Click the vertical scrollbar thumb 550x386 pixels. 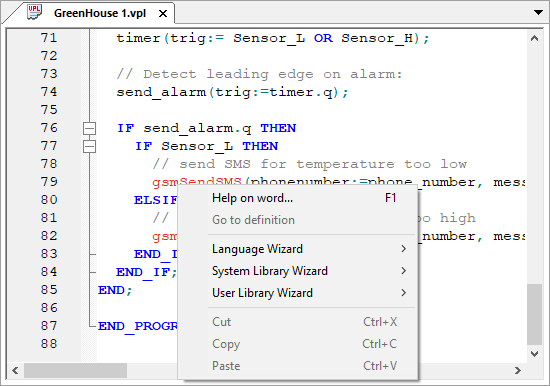click(x=534, y=314)
